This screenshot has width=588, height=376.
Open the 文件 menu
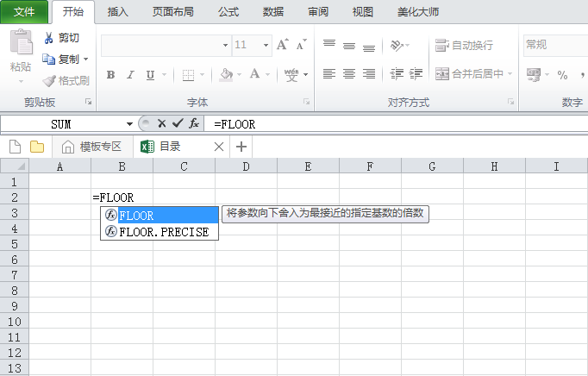(x=23, y=12)
